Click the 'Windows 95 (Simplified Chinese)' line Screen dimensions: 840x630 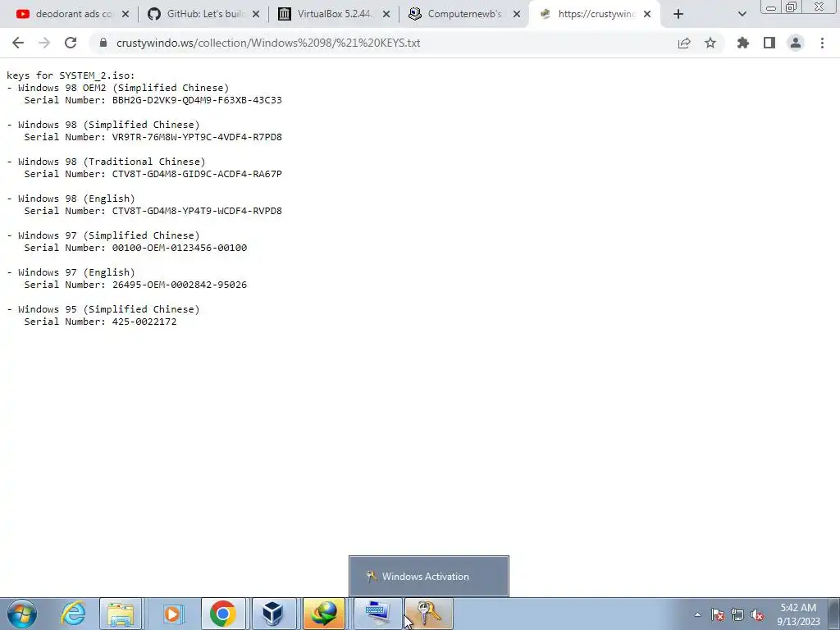click(103, 309)
